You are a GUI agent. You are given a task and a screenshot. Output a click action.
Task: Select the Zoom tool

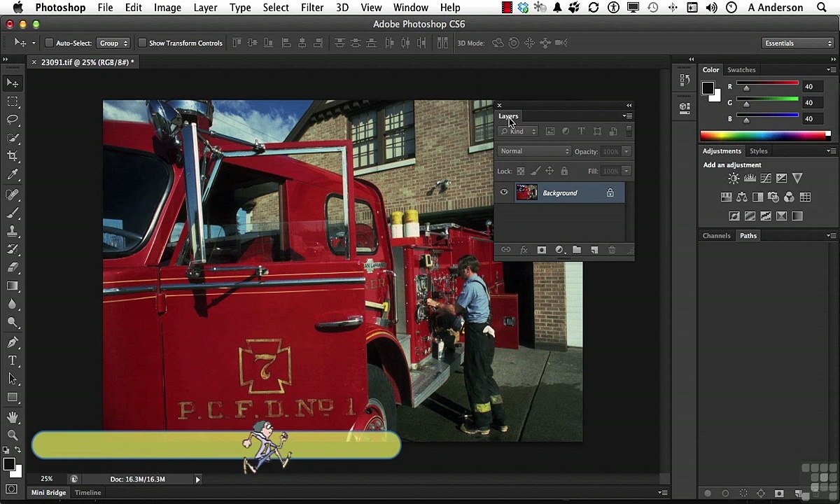tap(13, 435)
